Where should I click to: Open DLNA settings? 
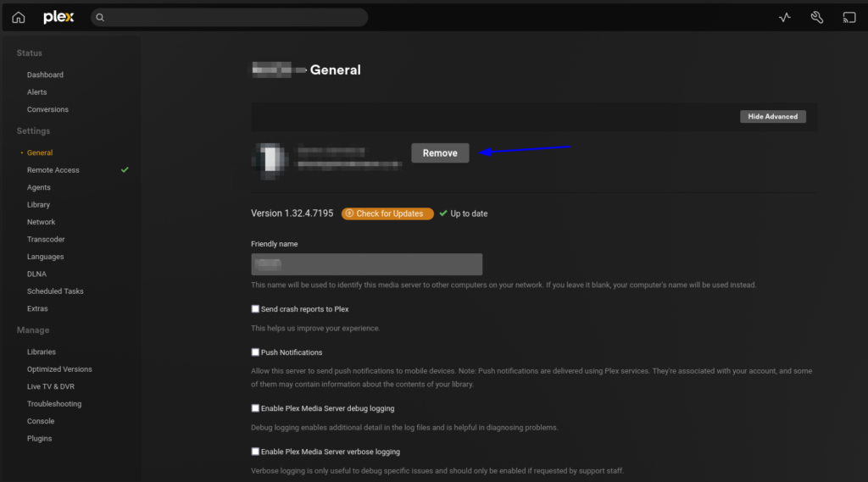pyautogui.click(x=37, y=274)
